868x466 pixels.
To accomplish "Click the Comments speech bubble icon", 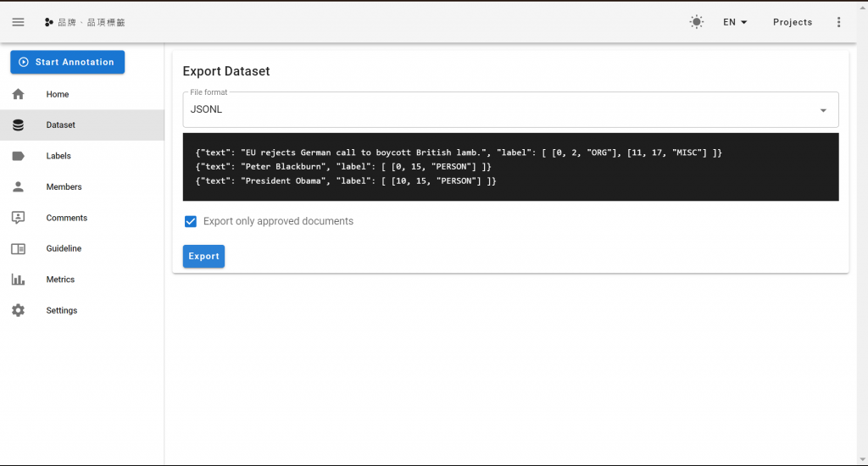I will [x=19, y=218].
